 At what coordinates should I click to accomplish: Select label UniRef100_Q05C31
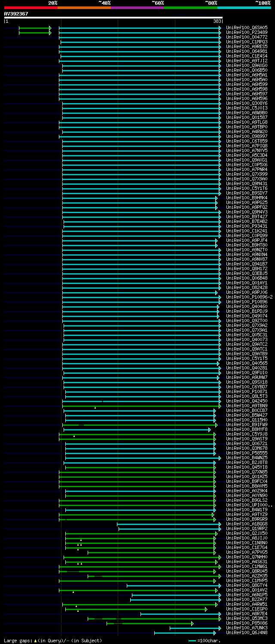click(247, 335)
